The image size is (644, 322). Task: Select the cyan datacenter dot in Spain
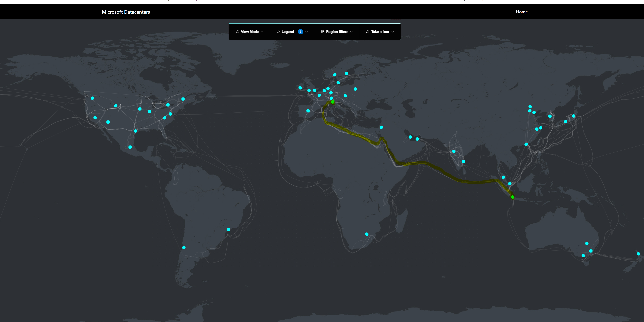[x=308, y=111]
